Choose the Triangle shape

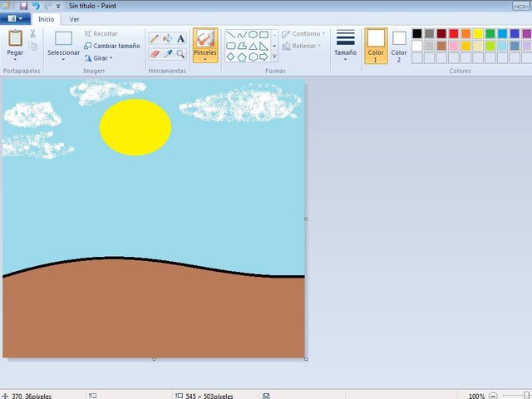pyautogui.click(x=253, y=46)
